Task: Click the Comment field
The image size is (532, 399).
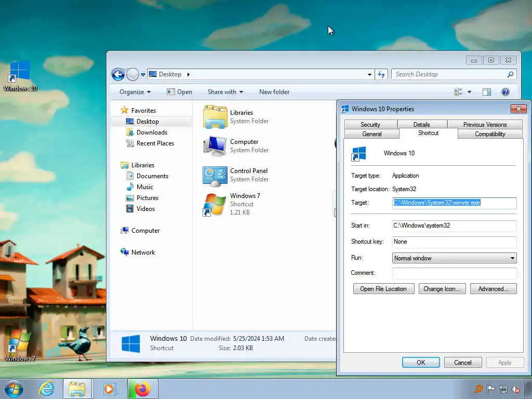Action: coord(454,273)
